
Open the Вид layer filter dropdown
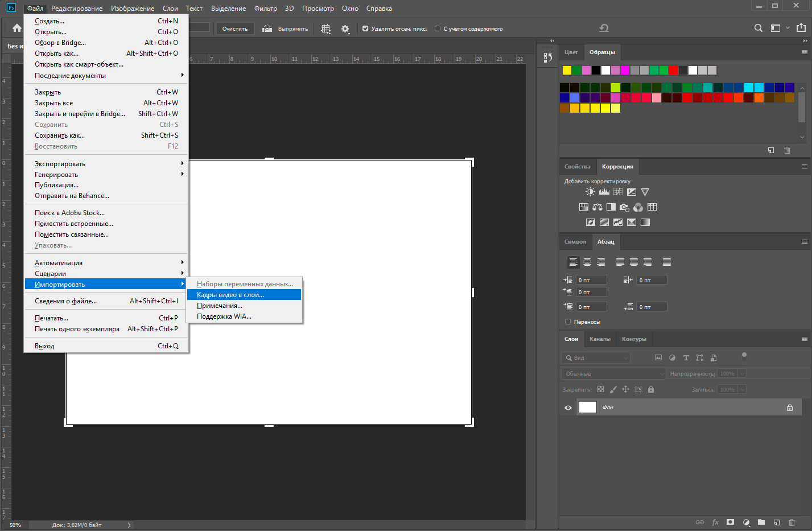pyautogui.click(x=596, y=357)
